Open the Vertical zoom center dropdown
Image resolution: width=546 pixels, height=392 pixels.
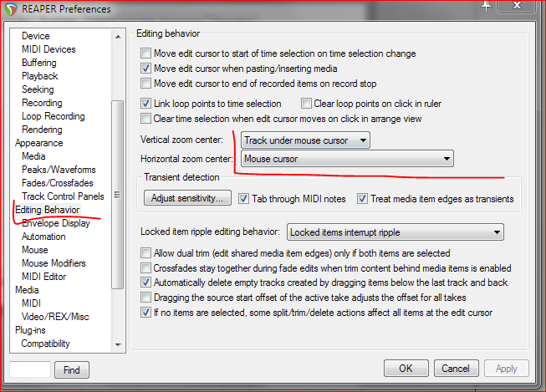coord(305,140)
